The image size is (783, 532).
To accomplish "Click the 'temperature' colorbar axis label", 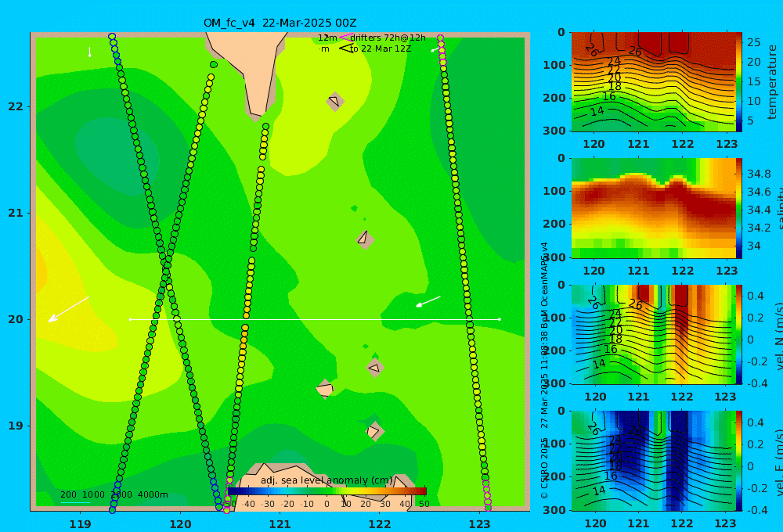I will click(x=772, y=82).
